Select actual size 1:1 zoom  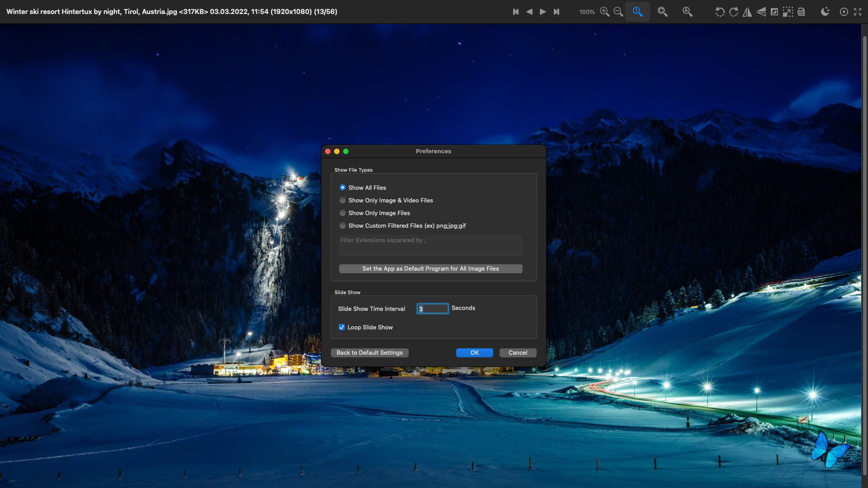tap(637, 12)
